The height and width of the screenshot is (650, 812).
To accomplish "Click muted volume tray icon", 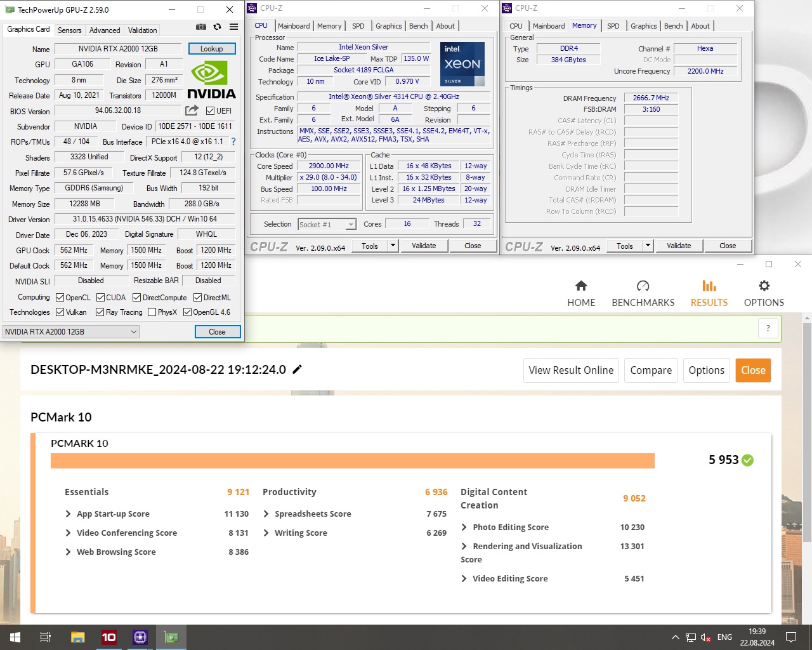I will (705, 637).
